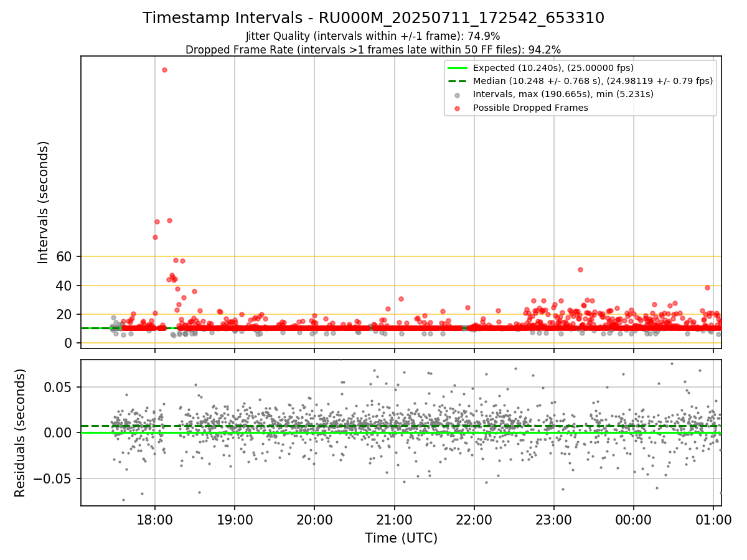Select the "Dropped Frame Rate" 94.2% subtitle line

pos(374,50)
